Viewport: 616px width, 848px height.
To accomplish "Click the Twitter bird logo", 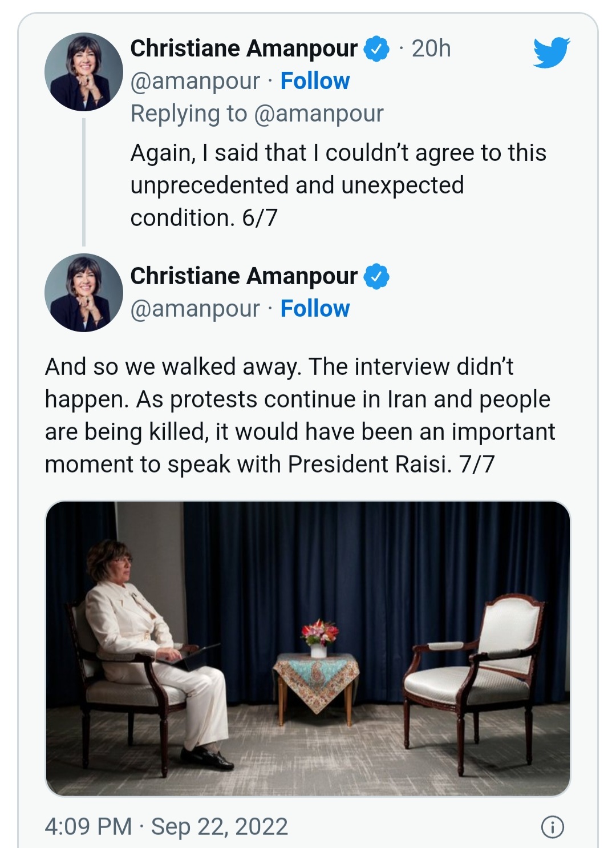I will 552,53.
